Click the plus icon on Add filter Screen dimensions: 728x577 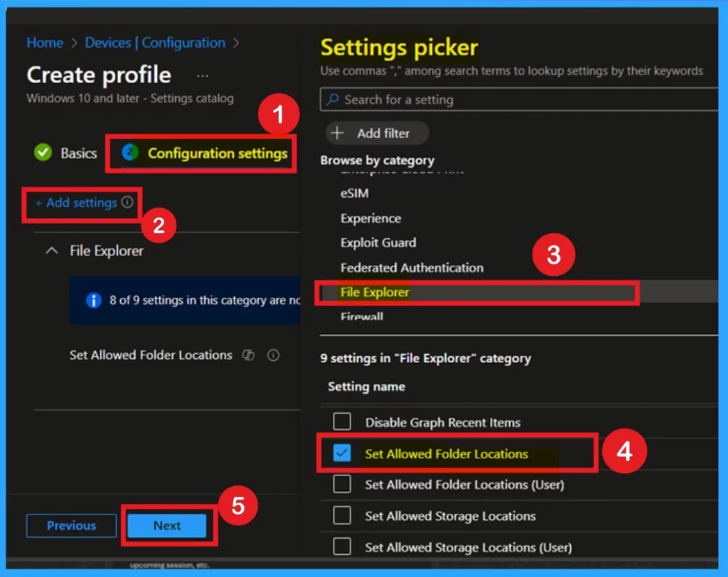coord(337,133)
